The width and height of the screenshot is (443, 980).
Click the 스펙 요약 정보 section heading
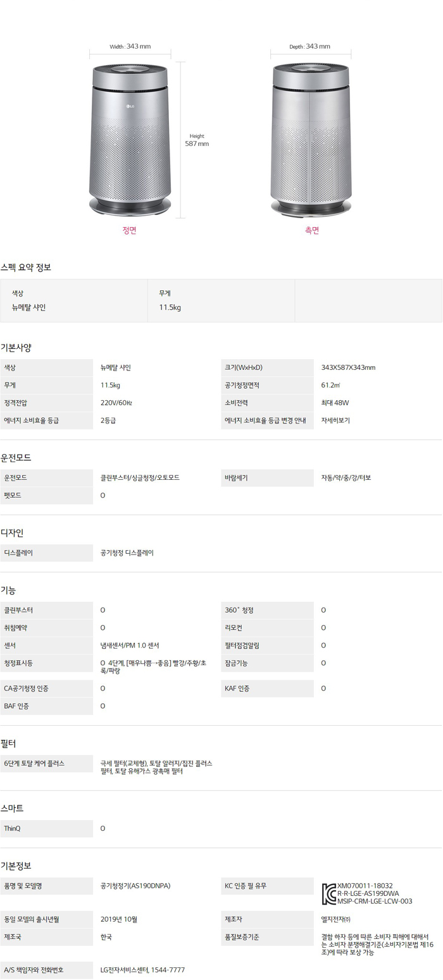pos(26,267)
